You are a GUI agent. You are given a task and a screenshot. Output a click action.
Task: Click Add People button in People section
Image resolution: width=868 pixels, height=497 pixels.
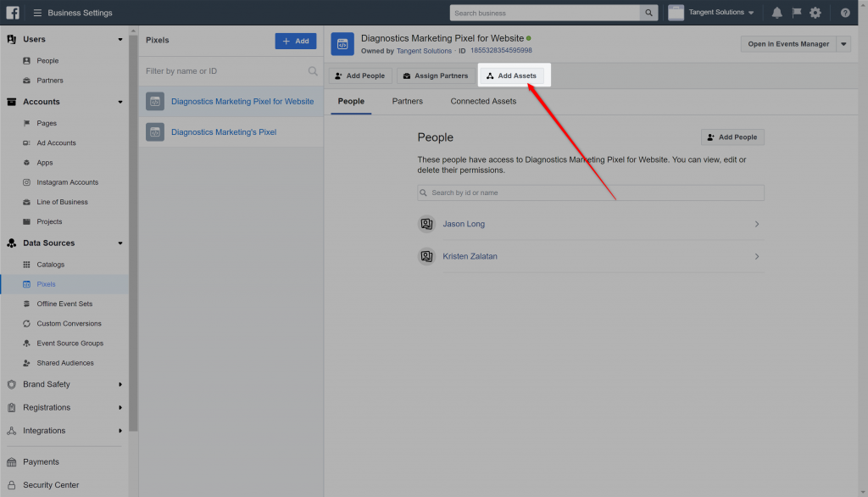732,137
